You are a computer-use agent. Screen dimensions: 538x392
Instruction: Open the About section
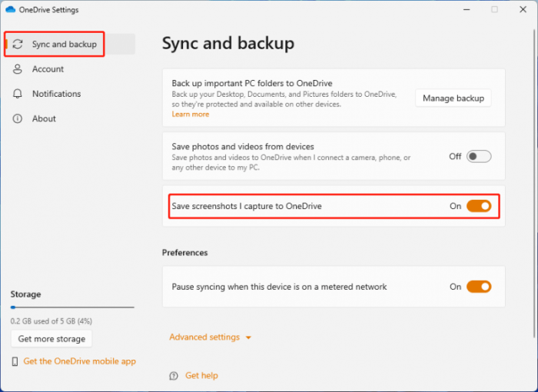pos(70,118)
